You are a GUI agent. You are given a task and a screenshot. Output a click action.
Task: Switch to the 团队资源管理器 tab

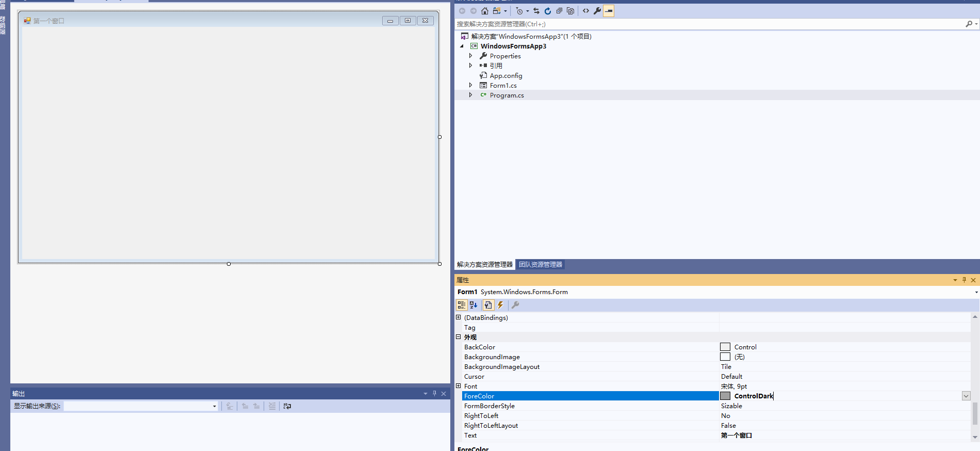pyautogui.click(x=541, y=265)
